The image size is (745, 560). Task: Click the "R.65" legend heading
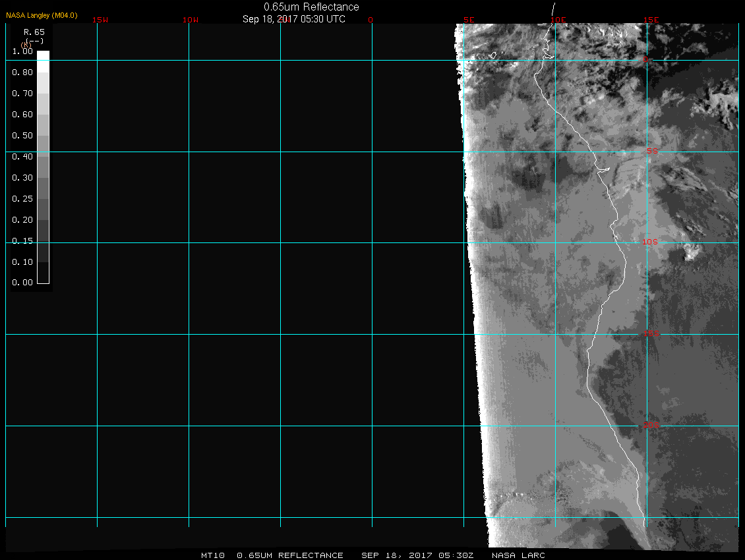[x=34, y=32]
